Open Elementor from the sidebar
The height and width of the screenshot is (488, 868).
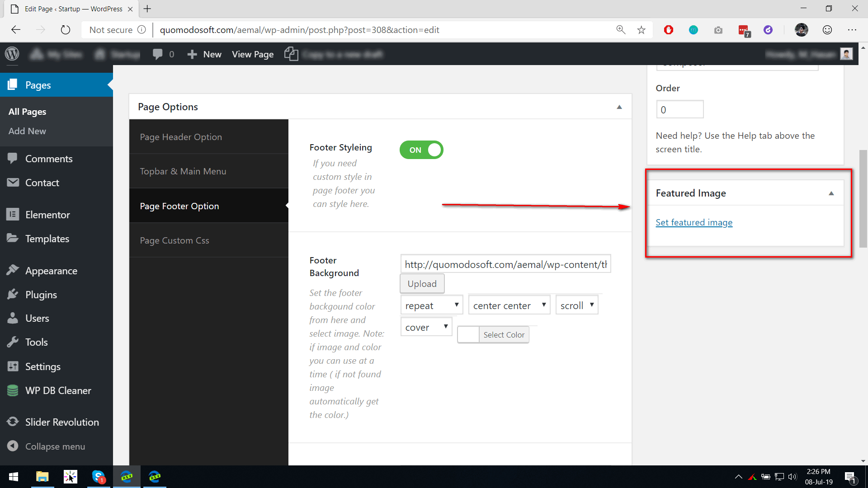(47, 215)
